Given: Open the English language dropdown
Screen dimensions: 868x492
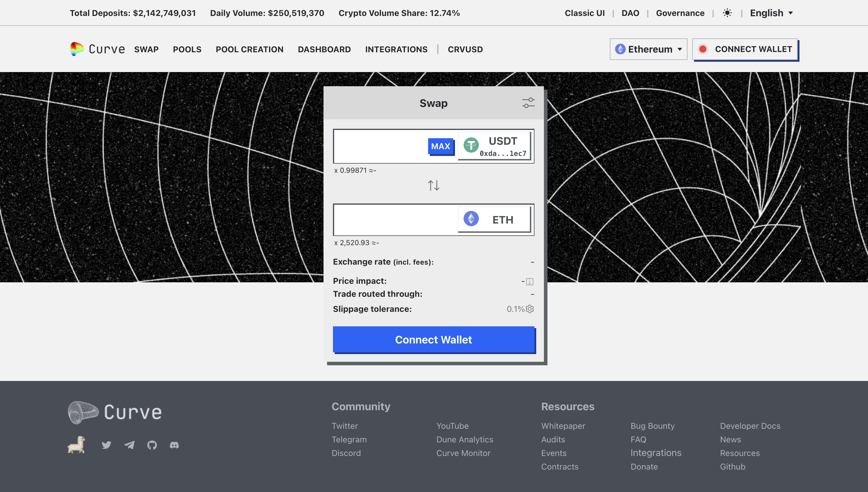Looking at the screenshot, I should click(x=771, y=13).
